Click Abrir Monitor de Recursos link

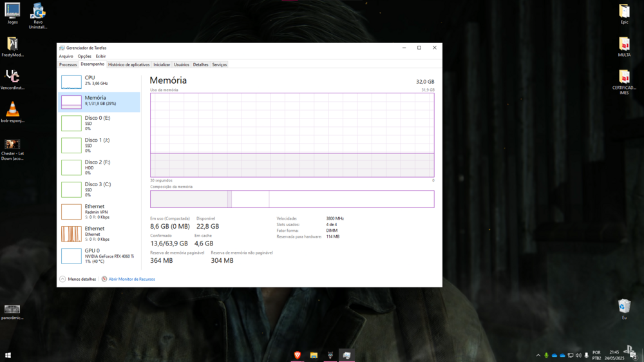point(131,280)
